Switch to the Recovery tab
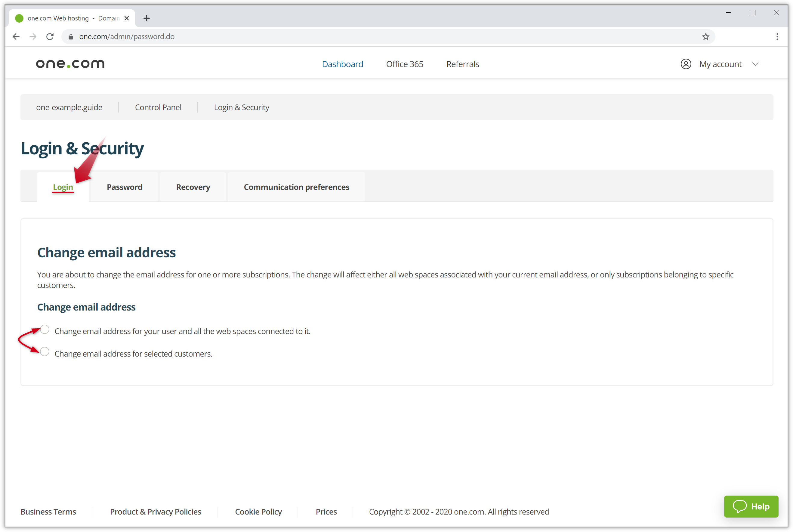 pyautogui.click(x=193, y=187)
